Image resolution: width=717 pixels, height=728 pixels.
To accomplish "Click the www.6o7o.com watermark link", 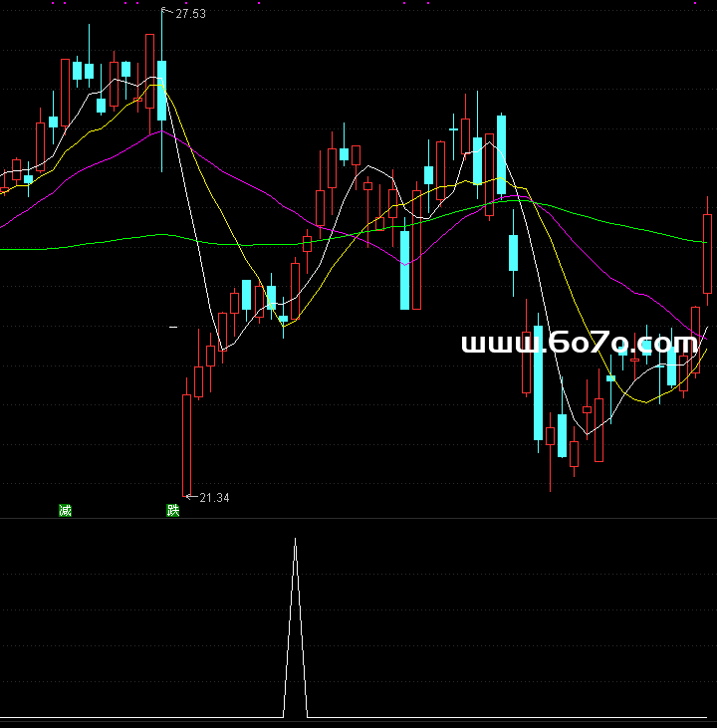I will pyautogui.click(x=580, y=344).
